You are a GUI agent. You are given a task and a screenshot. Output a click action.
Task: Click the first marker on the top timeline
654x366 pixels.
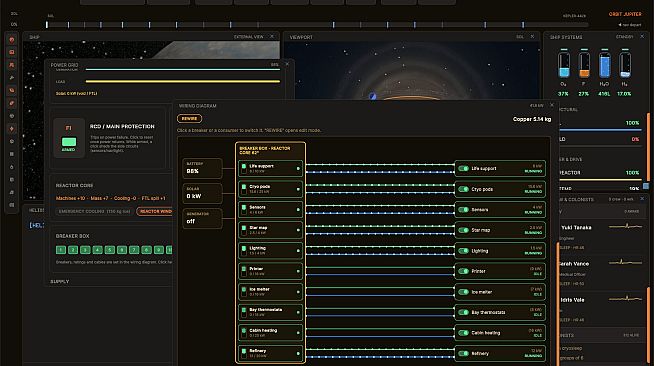[x=47, y=25]
